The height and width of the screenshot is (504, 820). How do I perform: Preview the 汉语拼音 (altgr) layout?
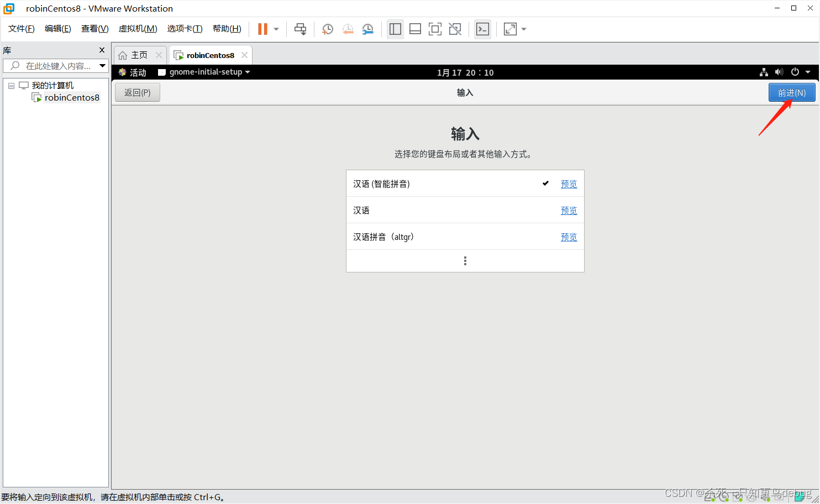pyautogui.click(x=569, y=237)
